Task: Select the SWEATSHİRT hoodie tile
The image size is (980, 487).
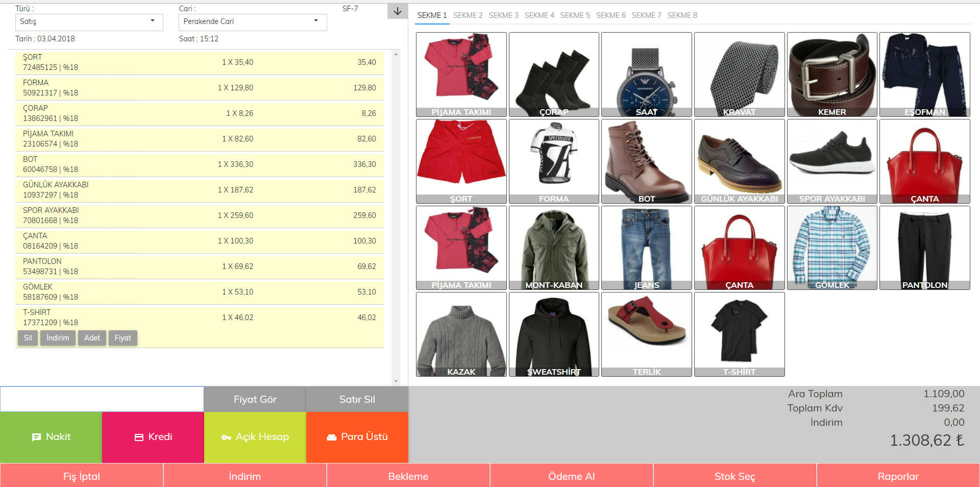Action: click(554, 334)
